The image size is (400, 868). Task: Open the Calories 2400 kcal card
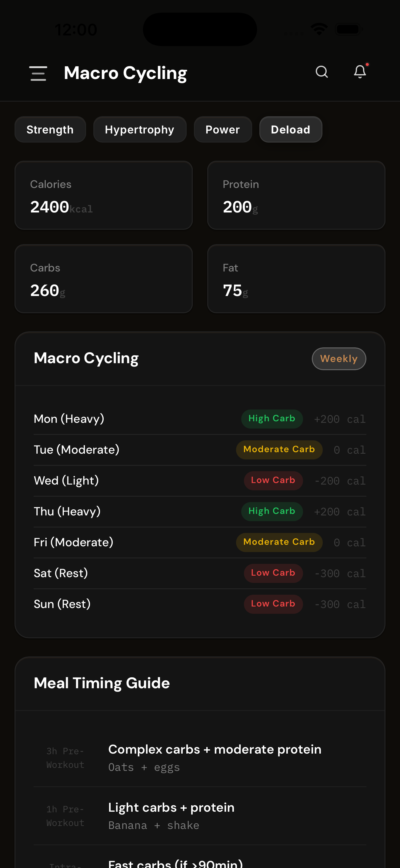click(x=104, y=195)
